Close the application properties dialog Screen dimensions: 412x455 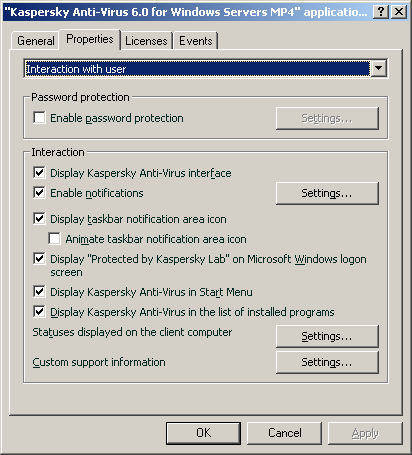pyautogui.click(x=398, y=12)
